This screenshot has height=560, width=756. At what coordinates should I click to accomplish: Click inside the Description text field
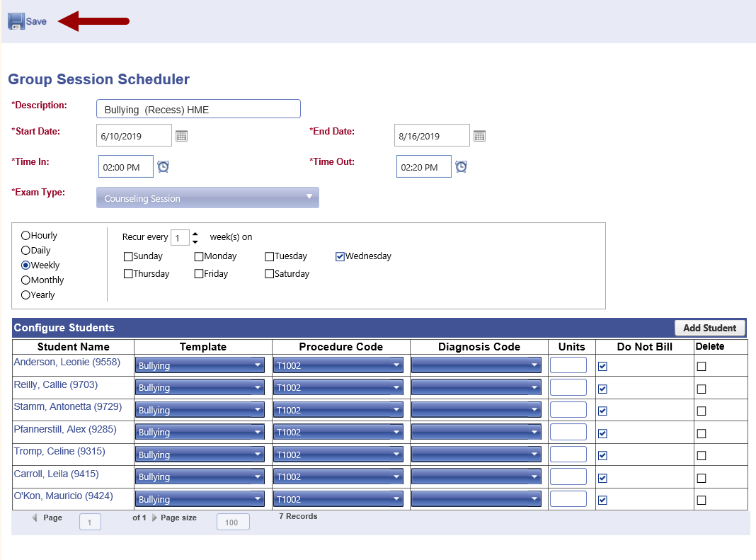(198, 108)
